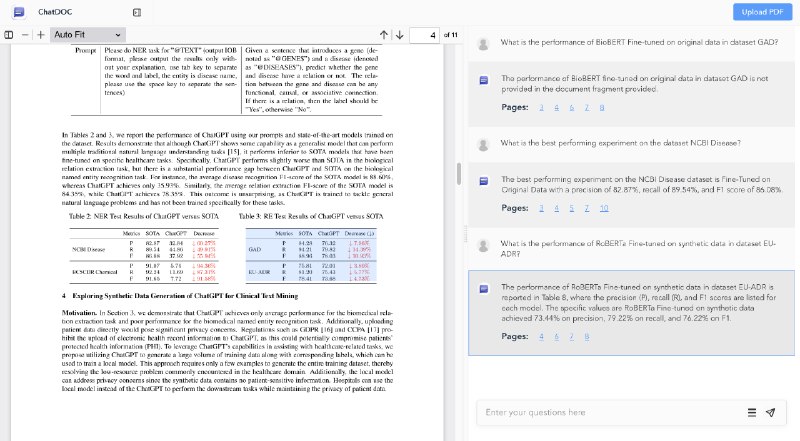Click the Upload PDF button
800x441 pixels.
762,12
